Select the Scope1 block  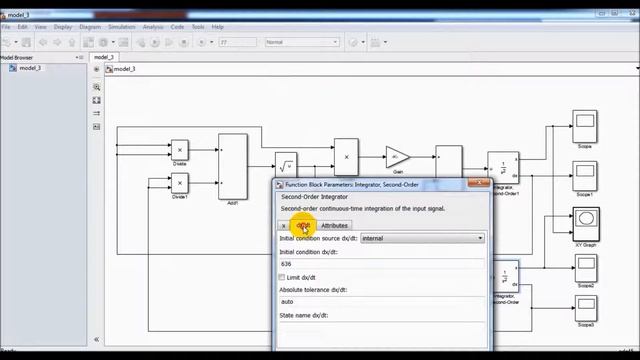pos(584,176)
